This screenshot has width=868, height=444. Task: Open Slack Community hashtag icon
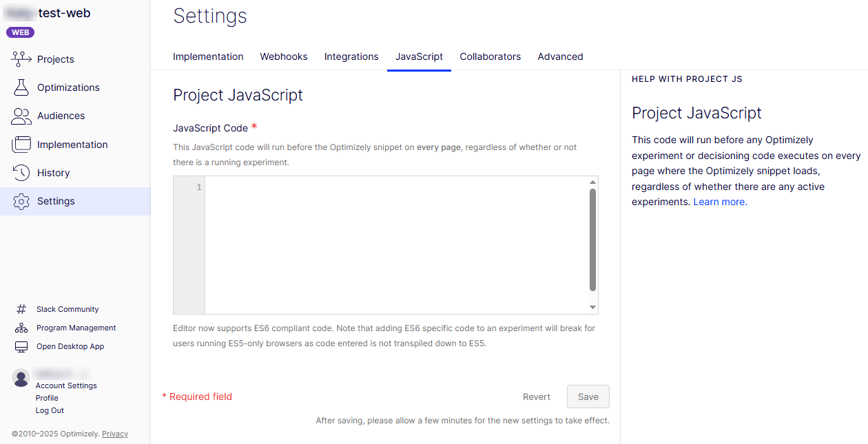[x=21, y=310]
